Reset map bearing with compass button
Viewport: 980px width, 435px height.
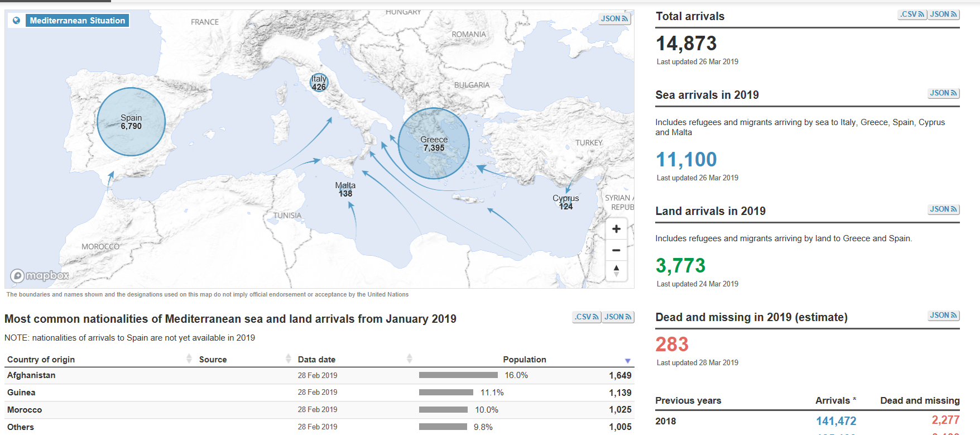(616, 271)
